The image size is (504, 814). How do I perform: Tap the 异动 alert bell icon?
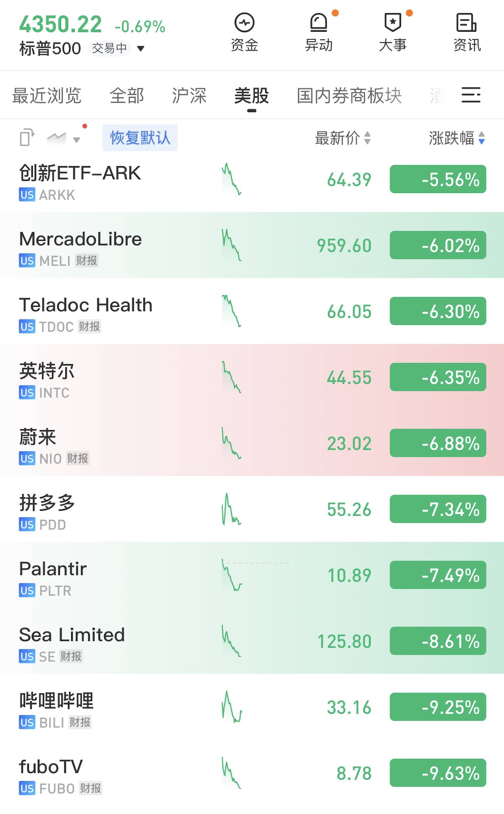click(x=319, y=33)
